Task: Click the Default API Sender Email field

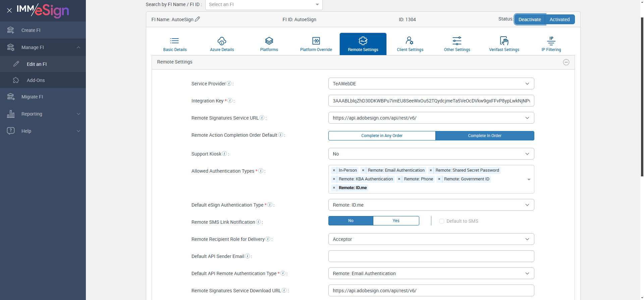Action: click(431, 256)
